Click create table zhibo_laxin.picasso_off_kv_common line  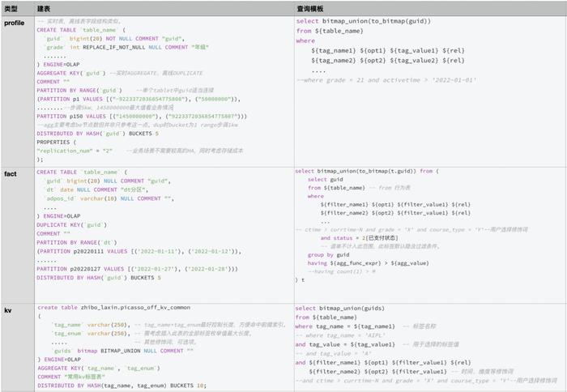click(114, 308)
